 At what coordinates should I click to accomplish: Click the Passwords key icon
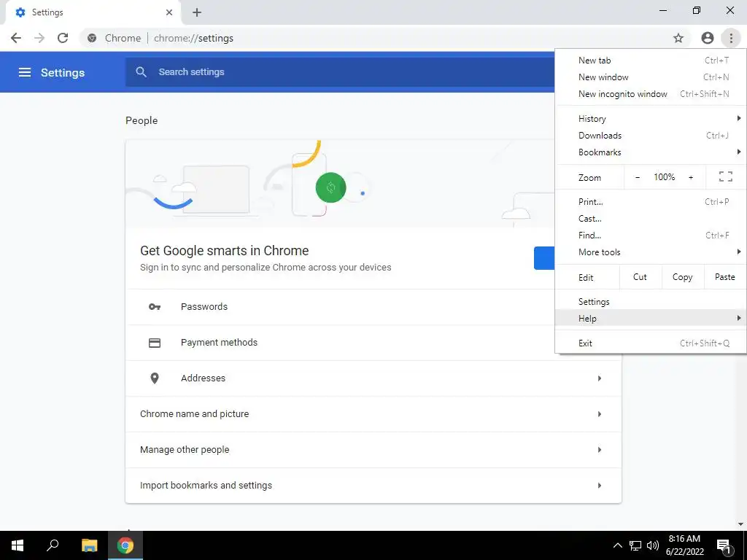155,307
